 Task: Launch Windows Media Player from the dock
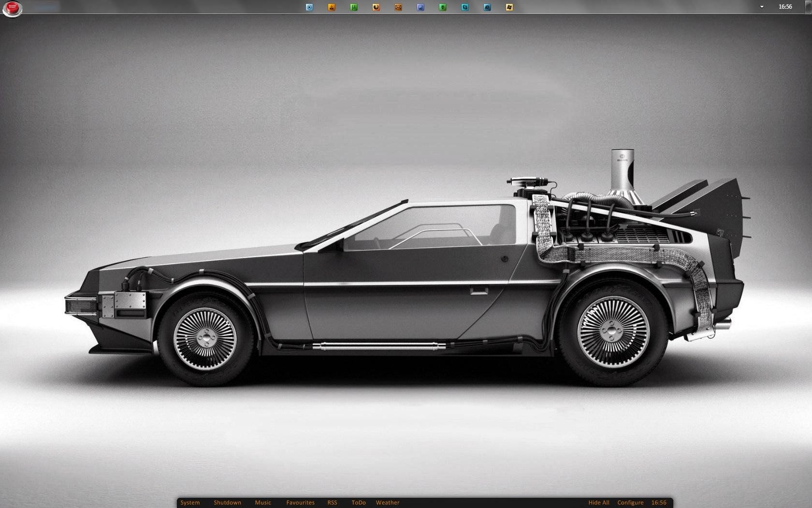click(x=309, y=7)
